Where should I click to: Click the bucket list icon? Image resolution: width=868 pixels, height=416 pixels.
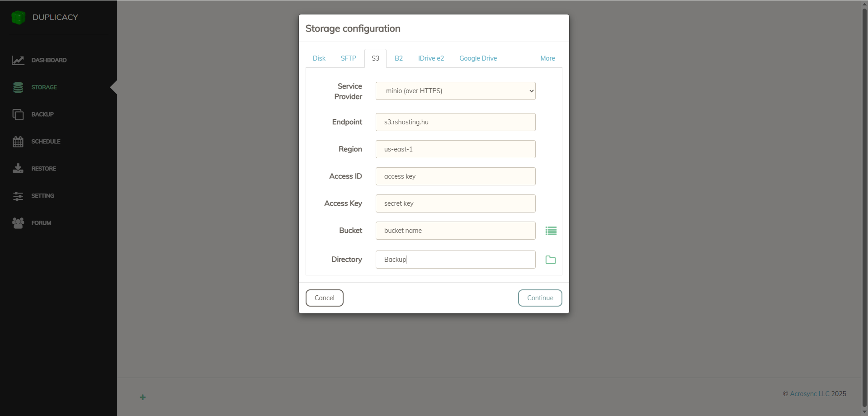pyautogui.click(x=551, y=231)
